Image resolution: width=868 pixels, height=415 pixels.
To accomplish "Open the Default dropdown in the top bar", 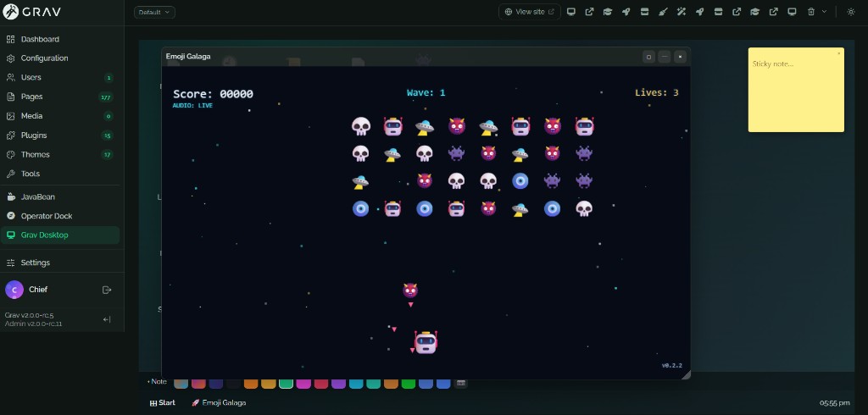I will (x=154, y=12).
